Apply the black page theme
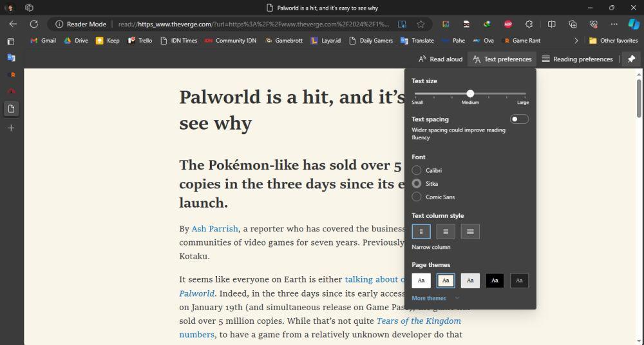The image size is (644, 345). click(495, 281)
